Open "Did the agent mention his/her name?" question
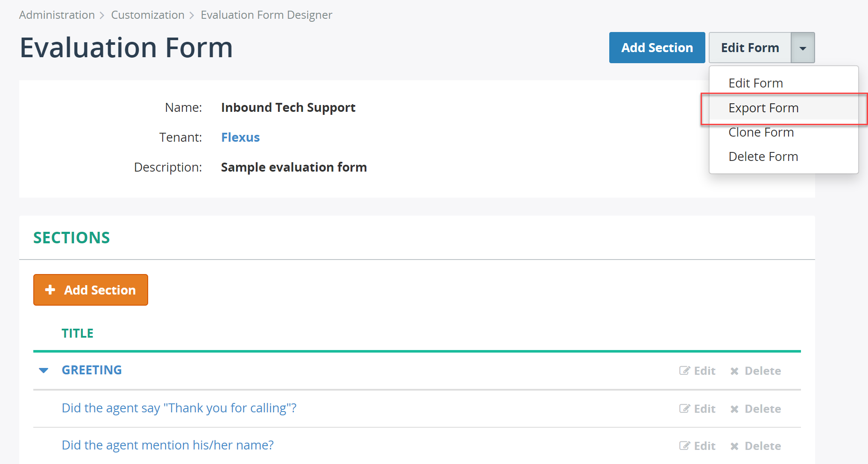Image resolution: width=868 pixels, height=464 pixels. (x=168, y=445)
